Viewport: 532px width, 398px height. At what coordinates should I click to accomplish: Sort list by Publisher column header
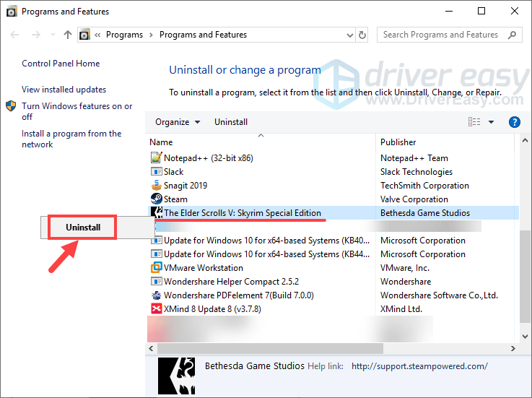click(x=398, y=142)
